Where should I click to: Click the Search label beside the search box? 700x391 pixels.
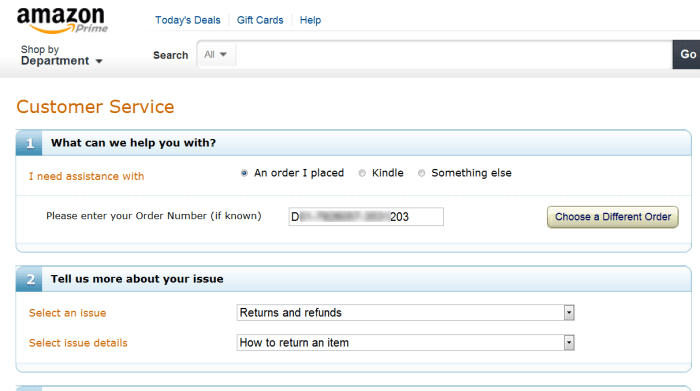click(171, 55)
